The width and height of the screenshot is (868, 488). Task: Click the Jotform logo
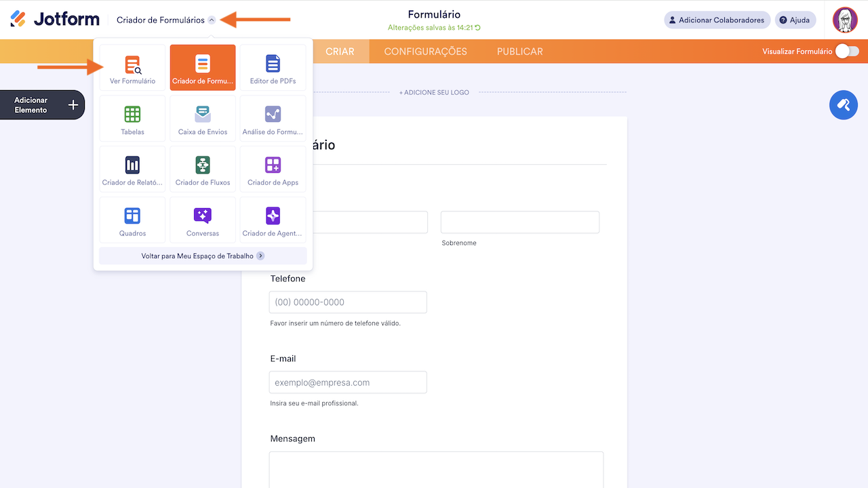55,20
